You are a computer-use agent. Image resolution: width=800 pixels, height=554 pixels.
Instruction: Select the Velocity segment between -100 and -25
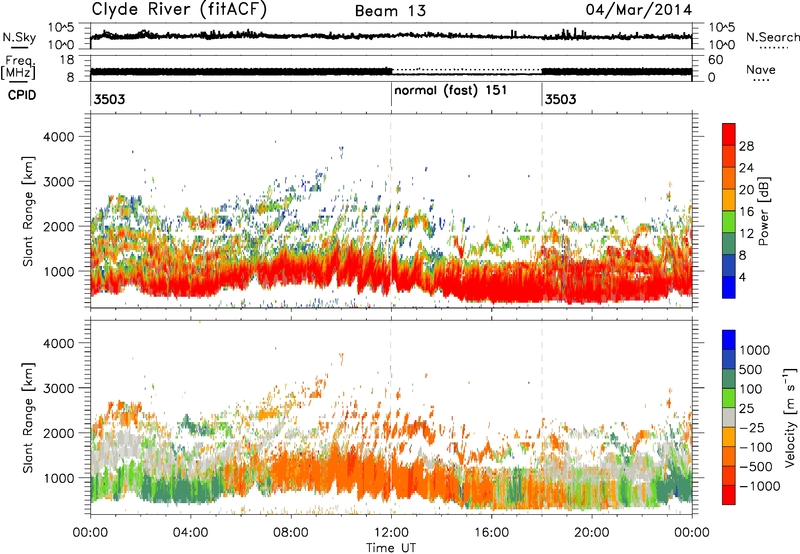[729, 437]
